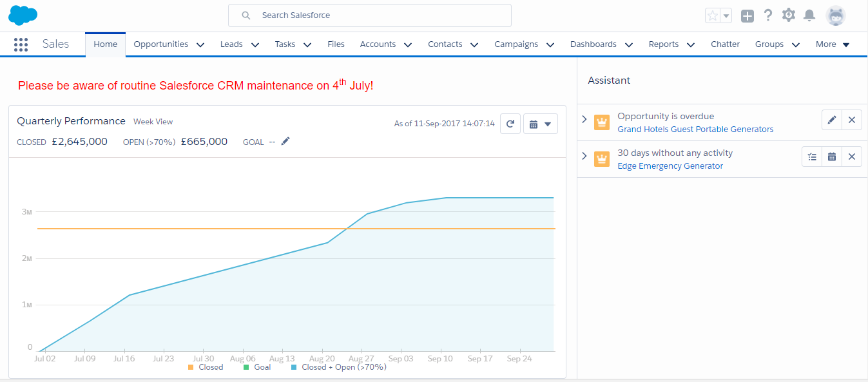The width and height of the screenshot is (868, 382).
Task: Expand the Dashboards tab dropdown chevron
Action: [628, 45]
